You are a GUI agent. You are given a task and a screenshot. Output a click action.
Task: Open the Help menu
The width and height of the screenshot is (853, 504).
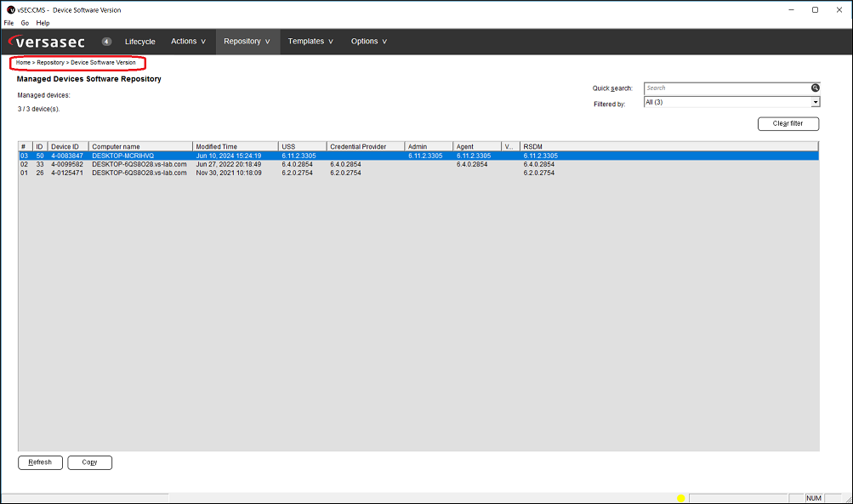tap(43, 23)
